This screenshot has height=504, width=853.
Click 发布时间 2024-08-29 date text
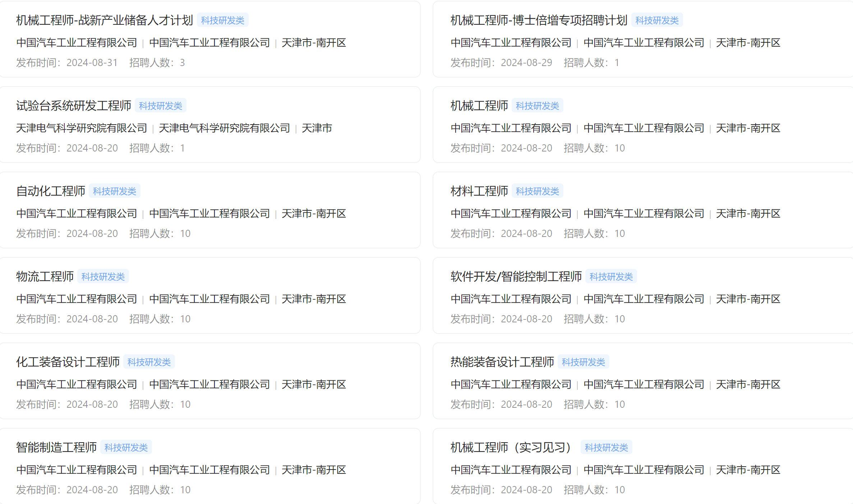501,63
